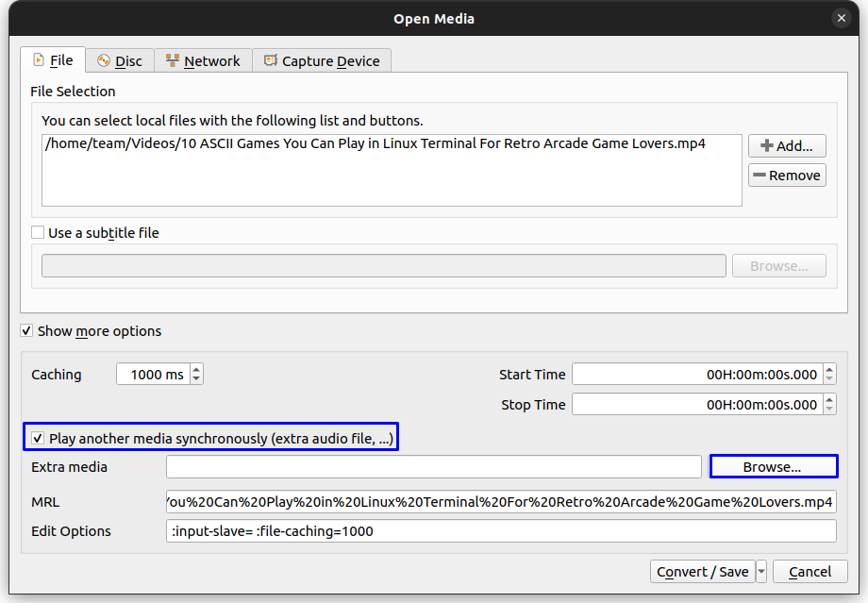Select the ASCII Games mp4 file entry
The width and height of the screenshot is (868, 603).
point(375,144)
